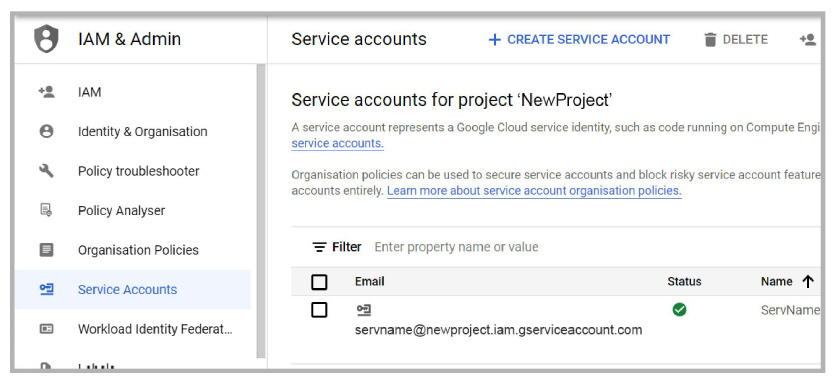
Task: Click the trash bin icon next to Delete
Action: (710, 40)
